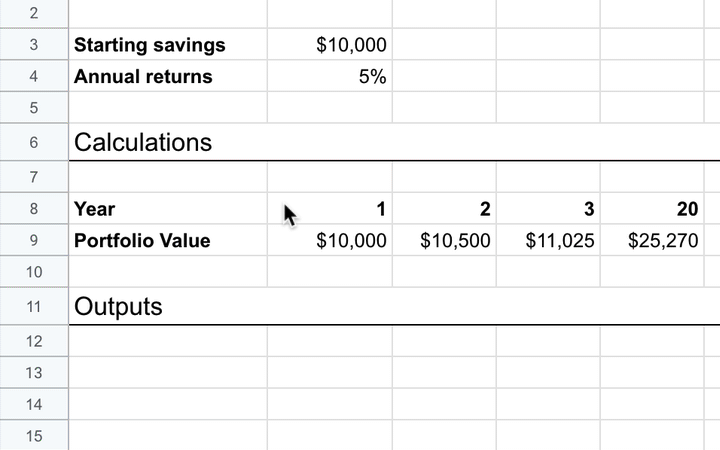Select the Year 2 header cell

point(444,209)
